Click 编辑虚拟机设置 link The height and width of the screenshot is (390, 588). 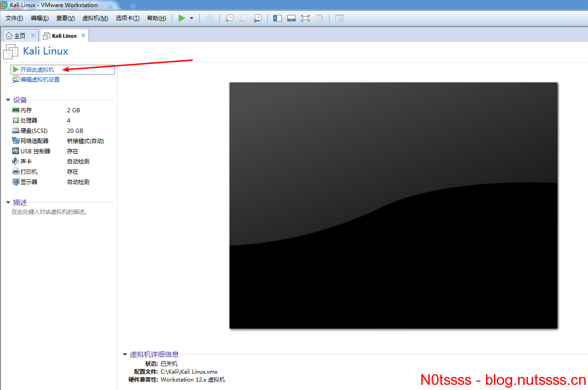[40, 80]
